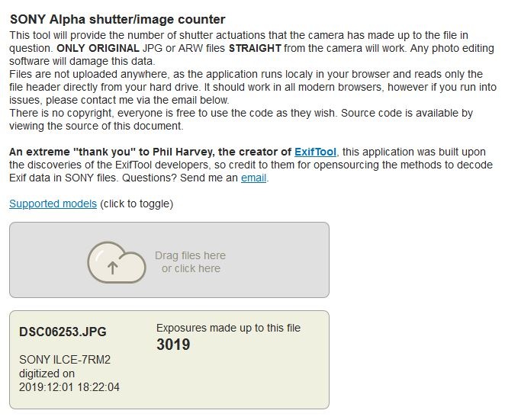Screen dimensions: 505x420
Task: Click the digitized timestamp 2019:12:01 18:22:04
Action: tap(69, 387)
